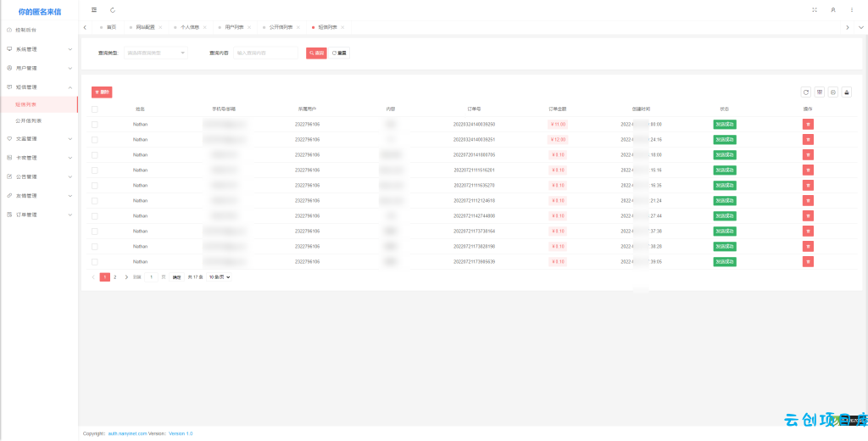Viewport: 868px width, 441px height.
Task: Tick the checkbox for order 20220721173905639
Action: tap(95, 261)
